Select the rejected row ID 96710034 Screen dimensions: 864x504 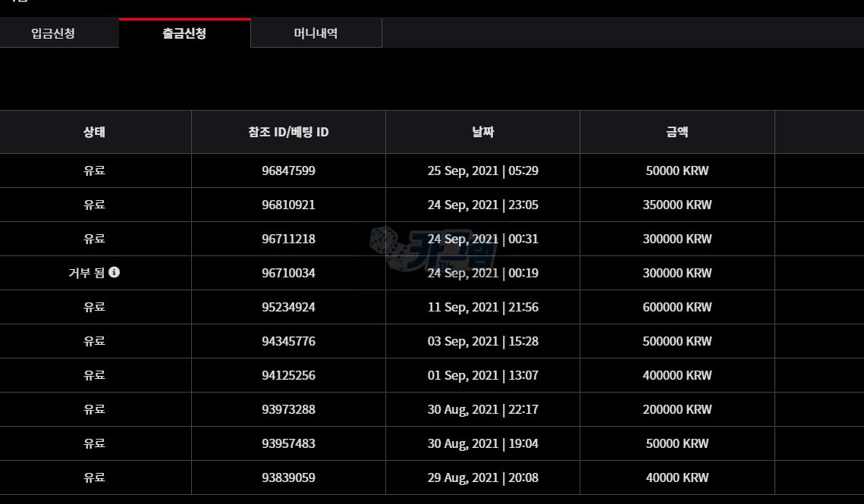[288, 273]
